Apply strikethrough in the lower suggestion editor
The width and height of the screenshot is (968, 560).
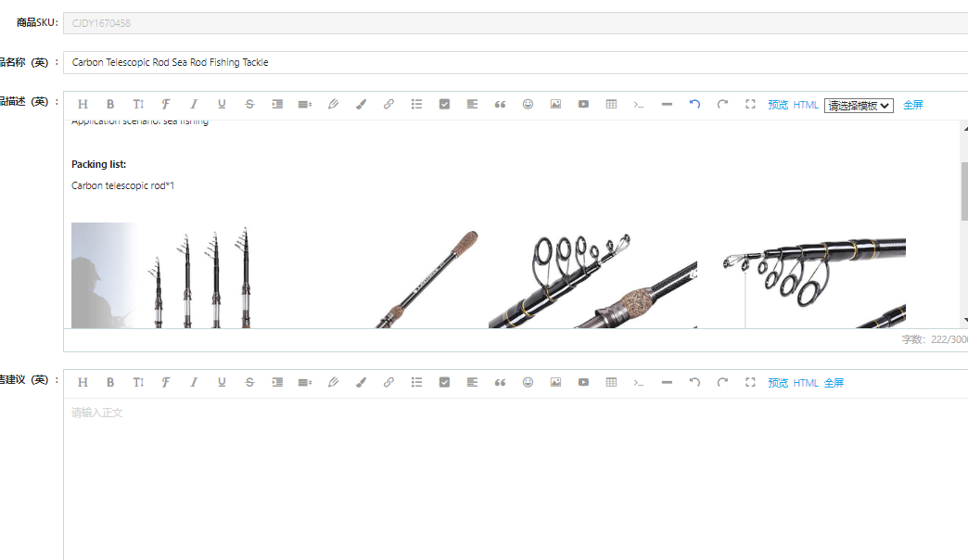pos(249,383)
